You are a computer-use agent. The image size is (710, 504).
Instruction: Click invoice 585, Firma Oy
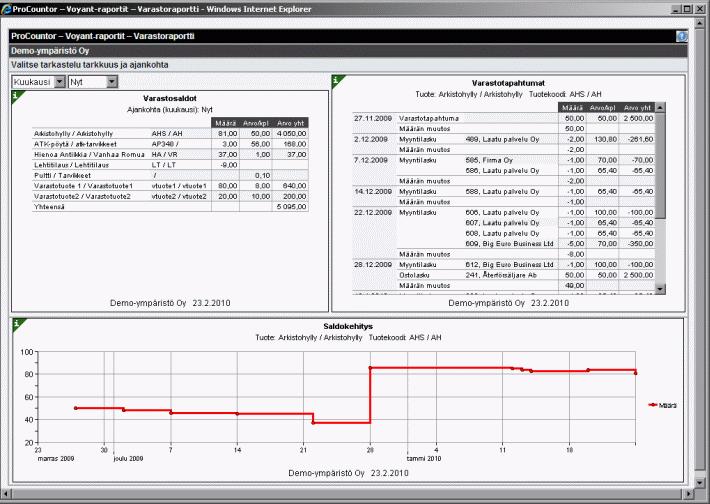489,160
